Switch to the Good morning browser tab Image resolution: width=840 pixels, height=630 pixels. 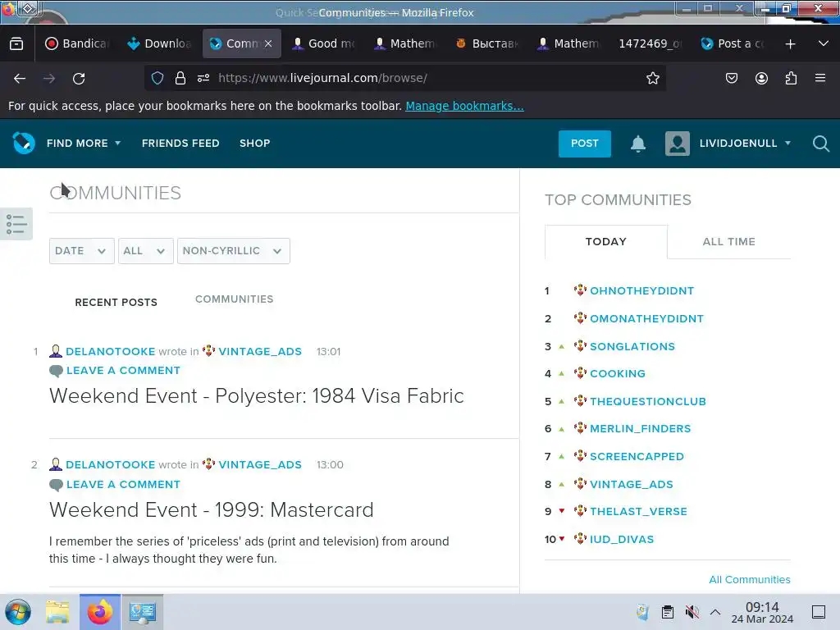click(323, 44)
